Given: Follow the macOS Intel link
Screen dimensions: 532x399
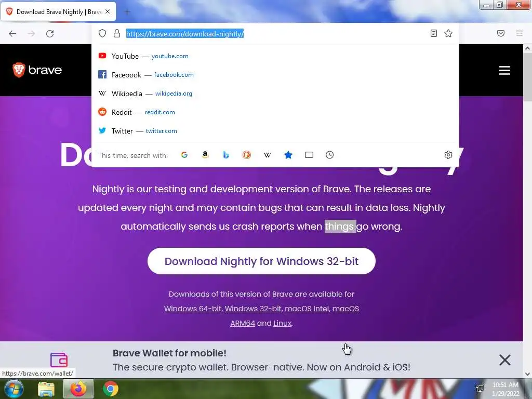Looking at the screenshot, I should pyautogui.click(x=307, y=309).
